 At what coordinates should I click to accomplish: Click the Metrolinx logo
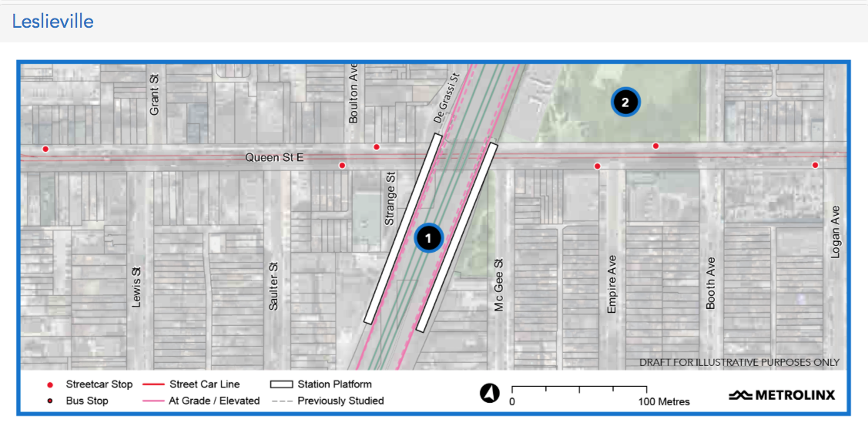click(x=782, y=395)
